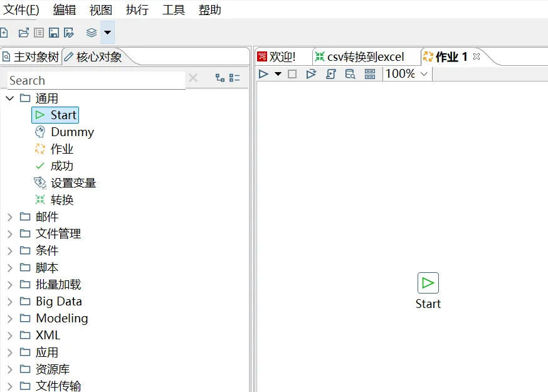This screenshot has height=392, width=548.
Task: Click the Save file toolbar icon
Action: tap(54, 33)
